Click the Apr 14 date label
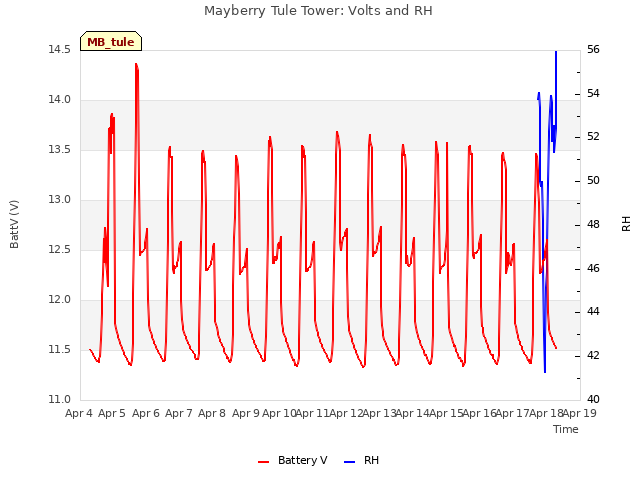This screenshot has width=640, height=480. pos(413,413)
